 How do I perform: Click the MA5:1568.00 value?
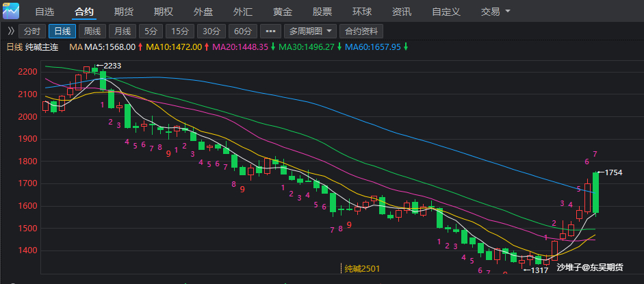(x=110, y=47)
